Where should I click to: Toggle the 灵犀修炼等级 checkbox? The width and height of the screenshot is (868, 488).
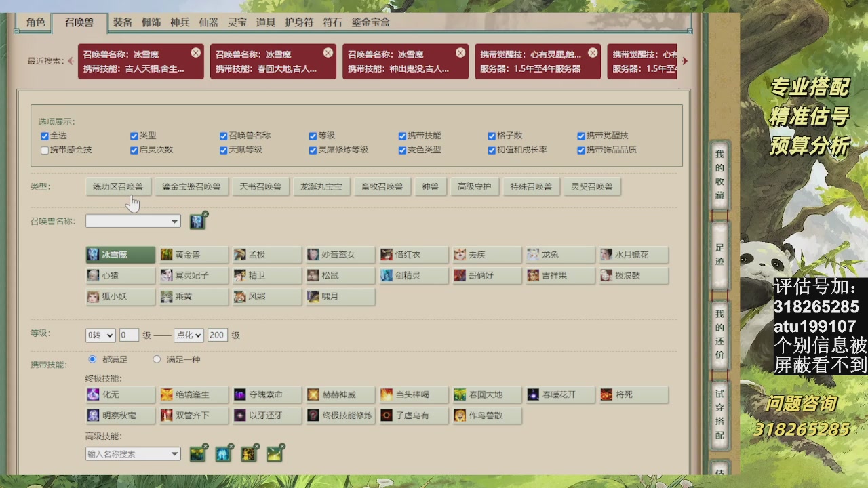(x=313, y=150)
